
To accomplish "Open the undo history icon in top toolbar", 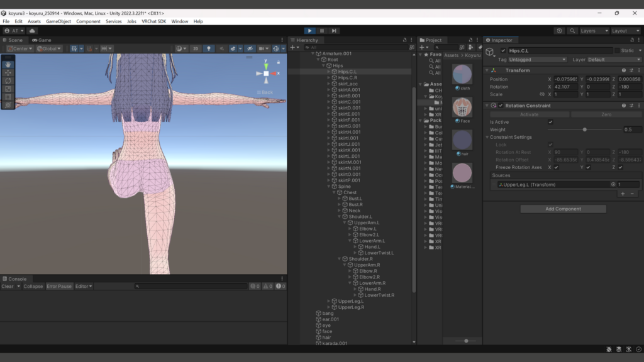I will pyautogui.click(x=560, y=31).
